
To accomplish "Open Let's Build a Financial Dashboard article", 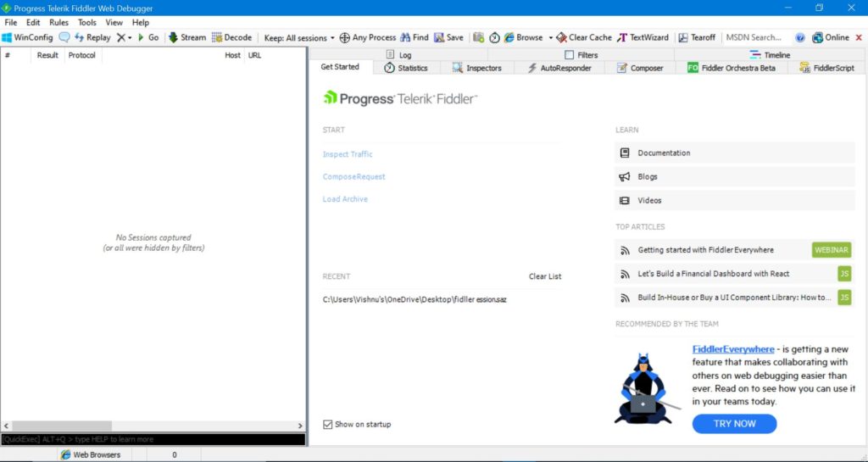I will (735, 274).
